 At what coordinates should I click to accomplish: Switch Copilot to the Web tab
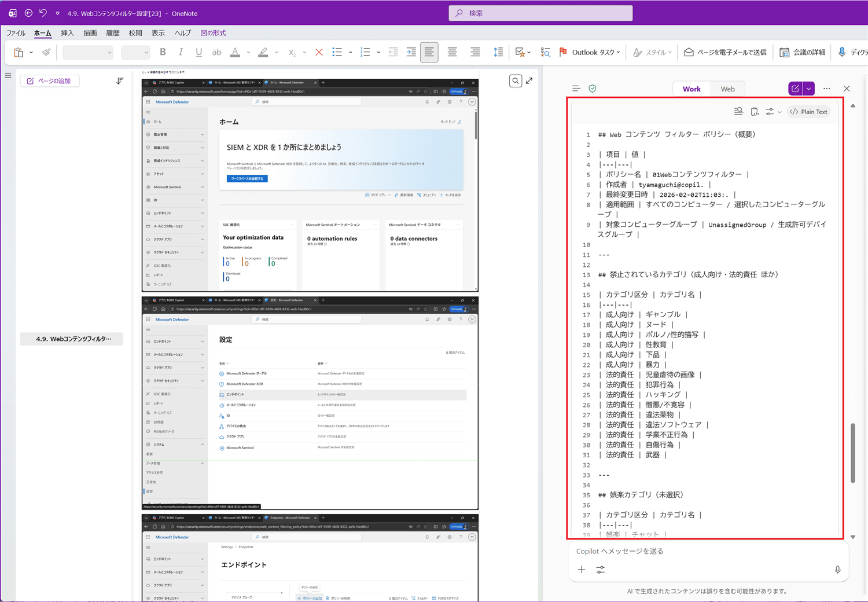727,89
